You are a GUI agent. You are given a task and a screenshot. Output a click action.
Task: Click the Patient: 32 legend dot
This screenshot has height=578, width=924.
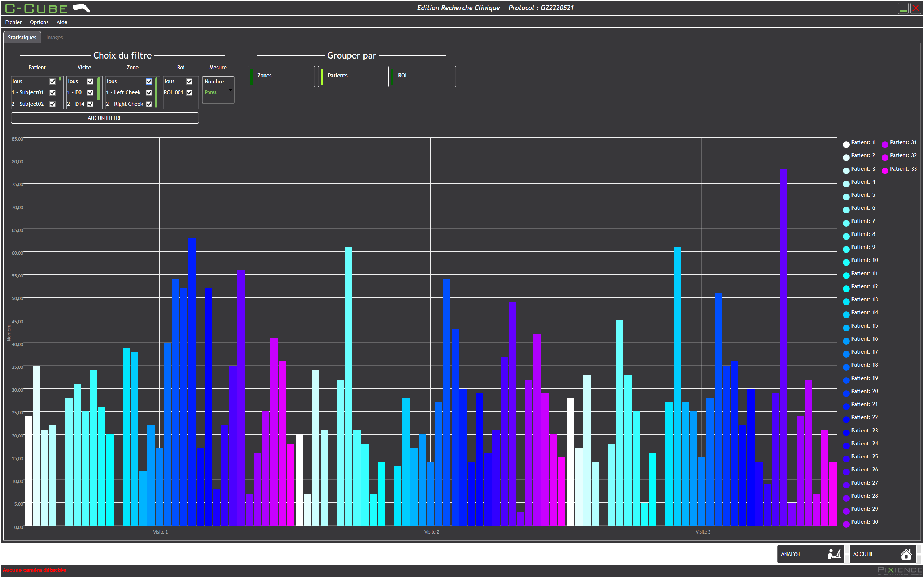[885, 158]
